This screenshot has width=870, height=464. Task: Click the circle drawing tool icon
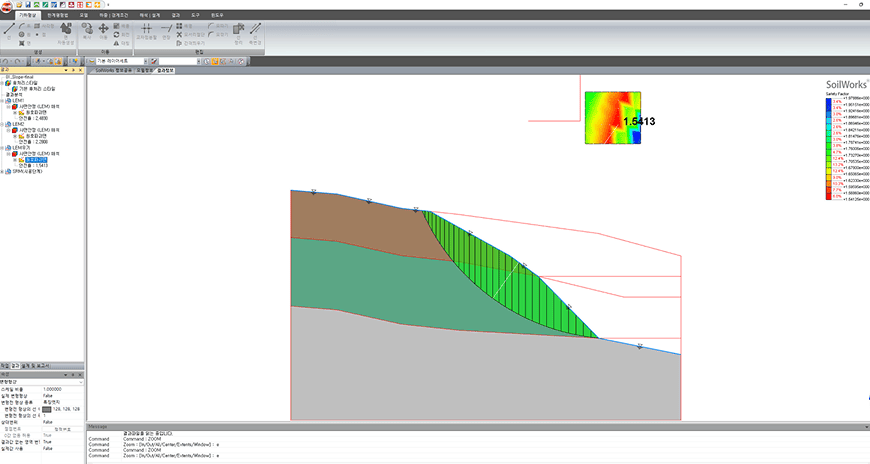click(x=21, y=34)
